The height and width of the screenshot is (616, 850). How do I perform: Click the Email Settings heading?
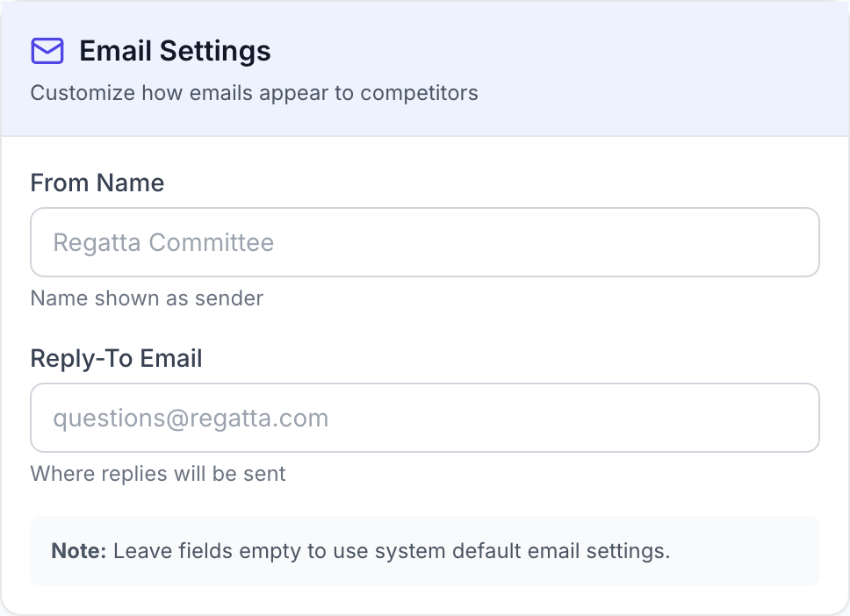(175, 51)
